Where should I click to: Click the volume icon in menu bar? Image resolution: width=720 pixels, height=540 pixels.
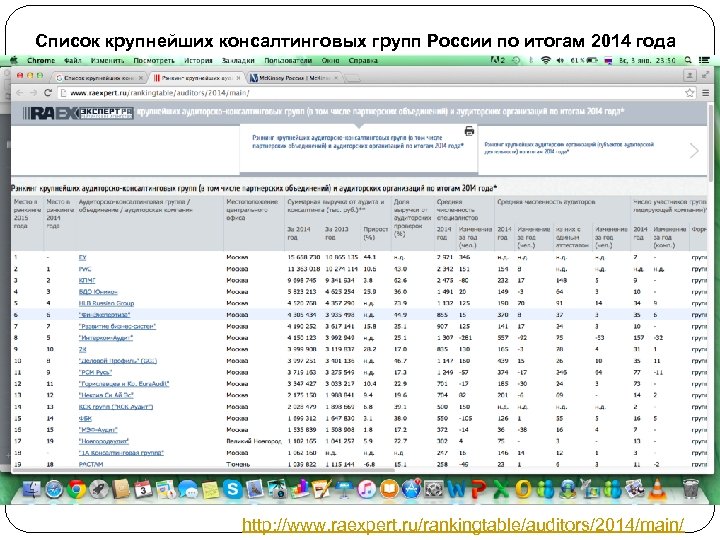tap(560, 60)
